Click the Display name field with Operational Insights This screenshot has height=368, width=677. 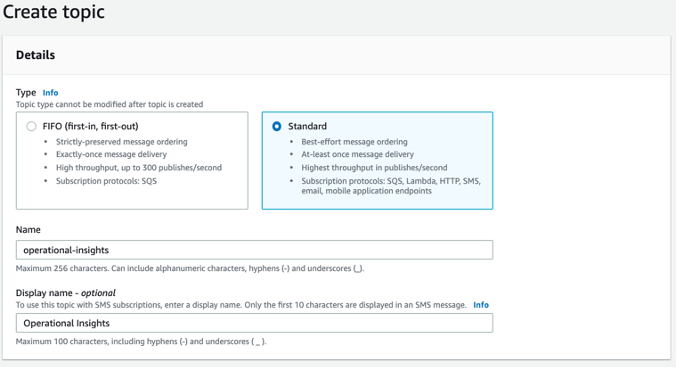(x=254, y=323)
